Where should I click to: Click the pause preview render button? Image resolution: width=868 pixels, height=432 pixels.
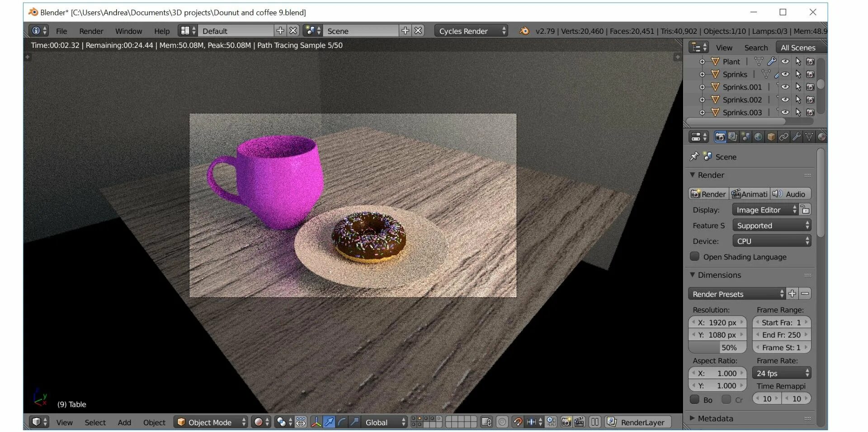595,422
